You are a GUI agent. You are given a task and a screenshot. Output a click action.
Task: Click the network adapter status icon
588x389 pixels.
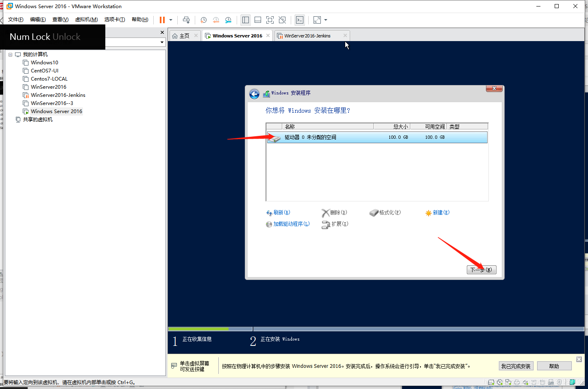point(508,382)
